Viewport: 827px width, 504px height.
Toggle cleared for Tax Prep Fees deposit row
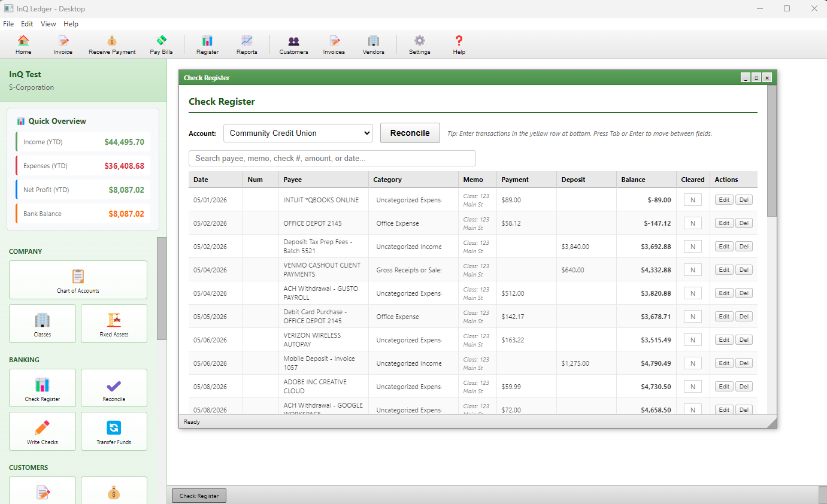coord(693,247)
